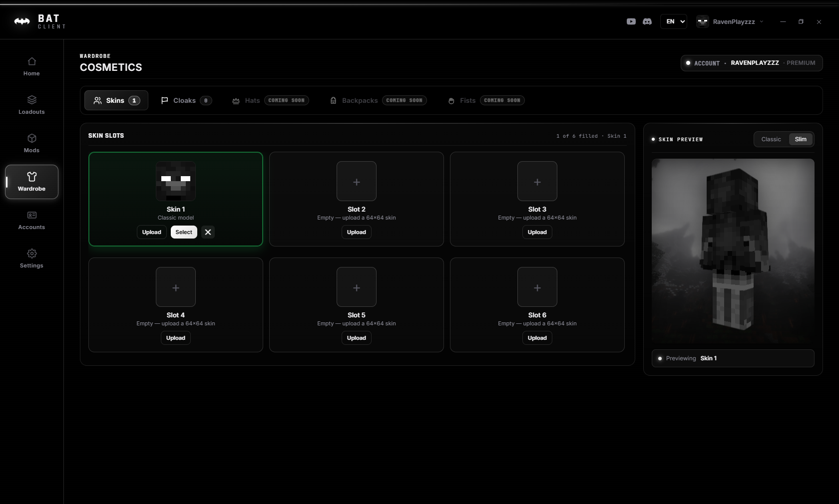Click plus icon in Slot 6

coord(537,287)
